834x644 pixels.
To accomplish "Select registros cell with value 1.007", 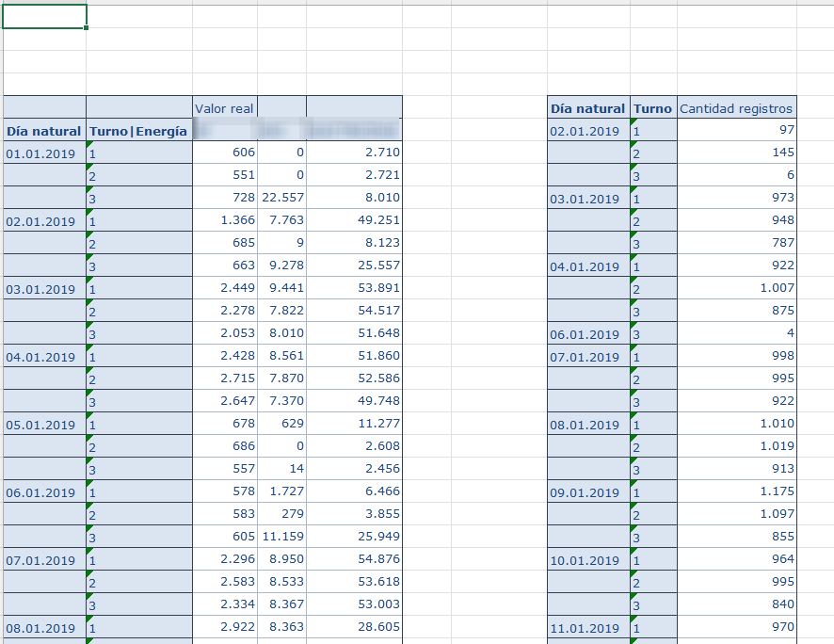I will [737, 288].
